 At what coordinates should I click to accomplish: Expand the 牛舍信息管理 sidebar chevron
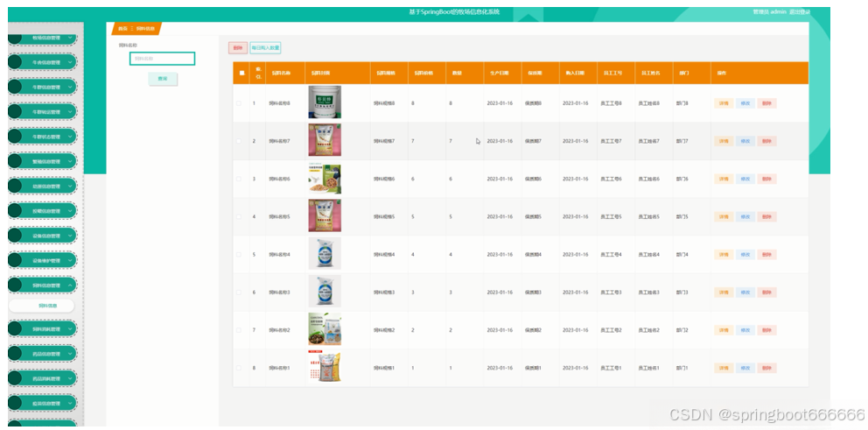click(x=70, y=62)
